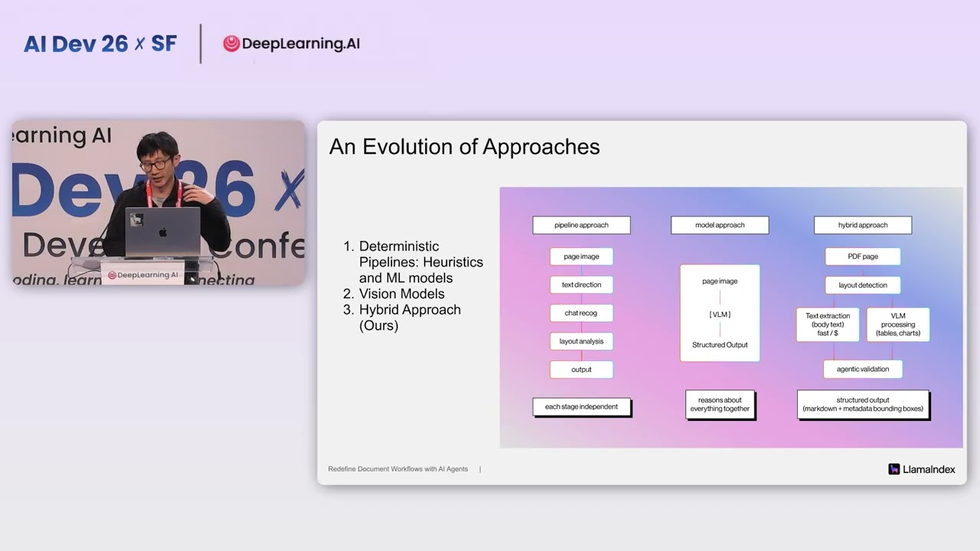980x551 pixels.
Task: Click the reasons about everything together box
Action: tap(720, 405)
